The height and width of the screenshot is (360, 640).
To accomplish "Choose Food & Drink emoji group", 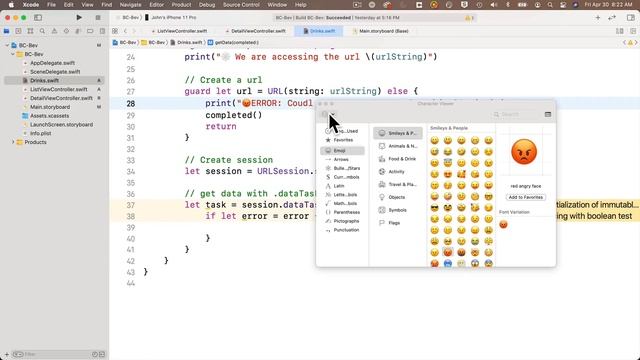I will click(x=398, y=159).
